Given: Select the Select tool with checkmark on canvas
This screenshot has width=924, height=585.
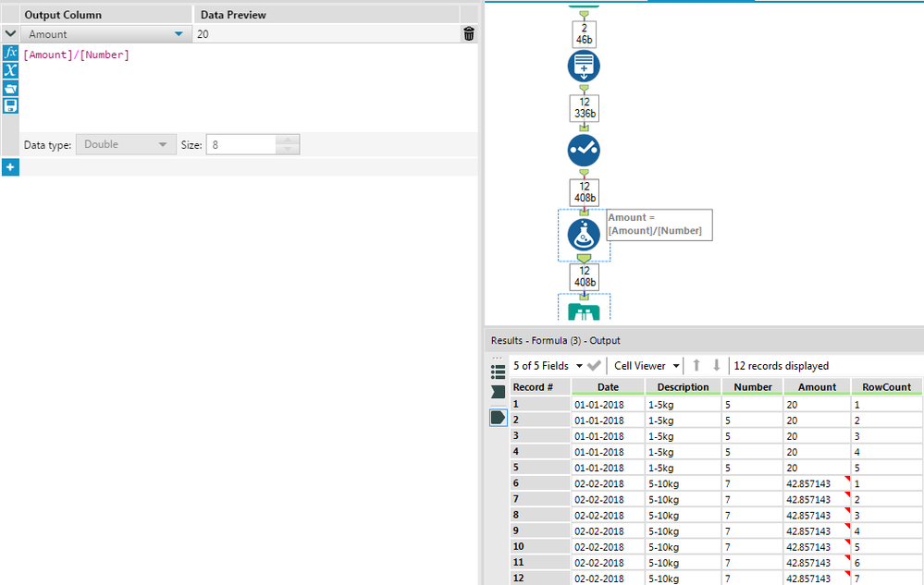Looking at the screenshot, I should pyautogui.click(x=584, y=150).
